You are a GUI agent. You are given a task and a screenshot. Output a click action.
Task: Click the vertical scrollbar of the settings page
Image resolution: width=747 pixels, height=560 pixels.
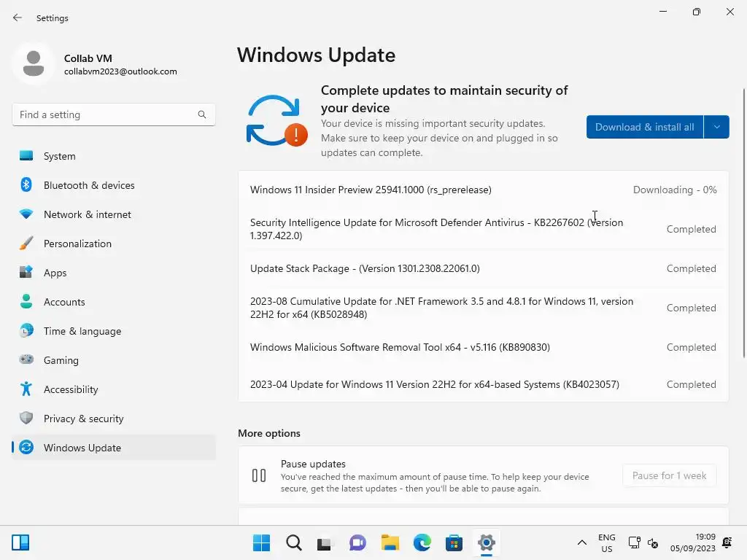[744, 223]
